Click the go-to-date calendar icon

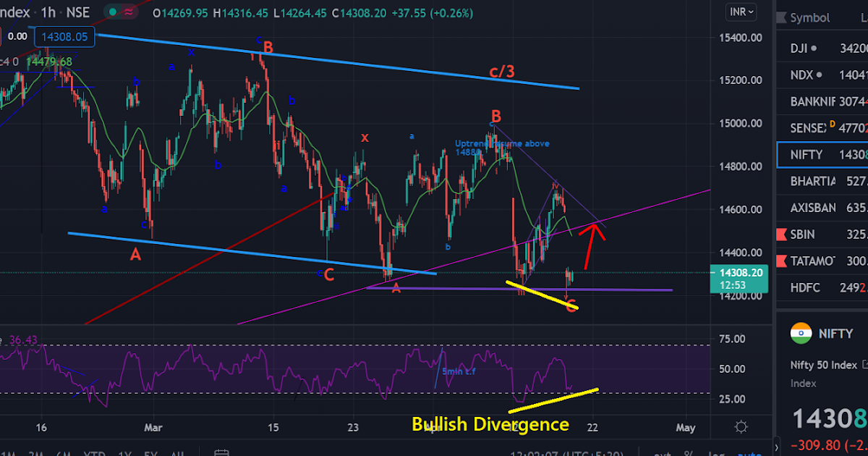coord(221,453)
